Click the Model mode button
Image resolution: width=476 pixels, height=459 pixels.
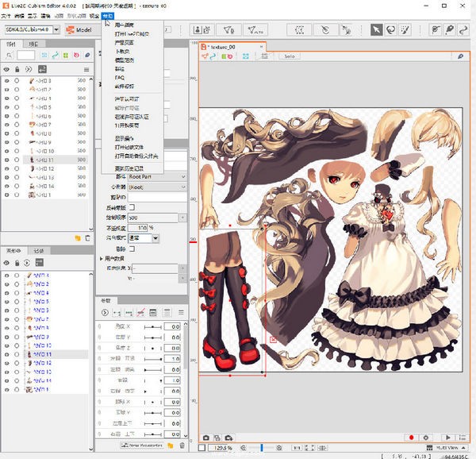[79, 29]
